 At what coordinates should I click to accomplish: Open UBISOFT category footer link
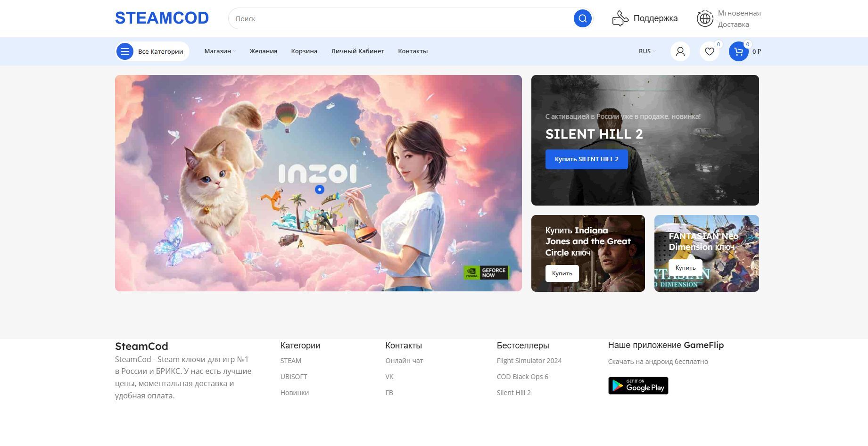pyautogui.click(x=294, y=377)
